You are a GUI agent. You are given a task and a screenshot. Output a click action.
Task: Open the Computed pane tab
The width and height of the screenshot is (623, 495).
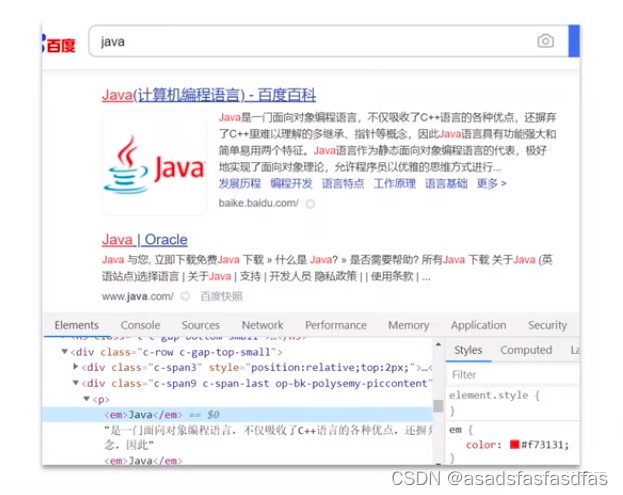coord(526,350)
